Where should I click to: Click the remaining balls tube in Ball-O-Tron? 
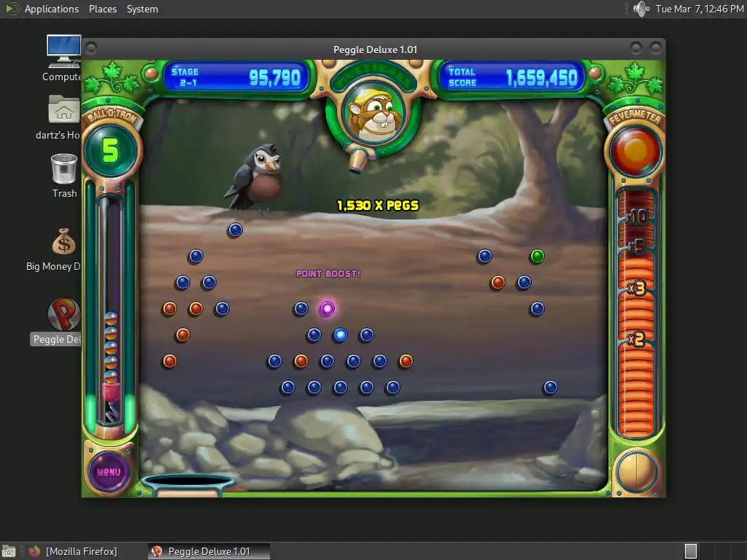111,309
